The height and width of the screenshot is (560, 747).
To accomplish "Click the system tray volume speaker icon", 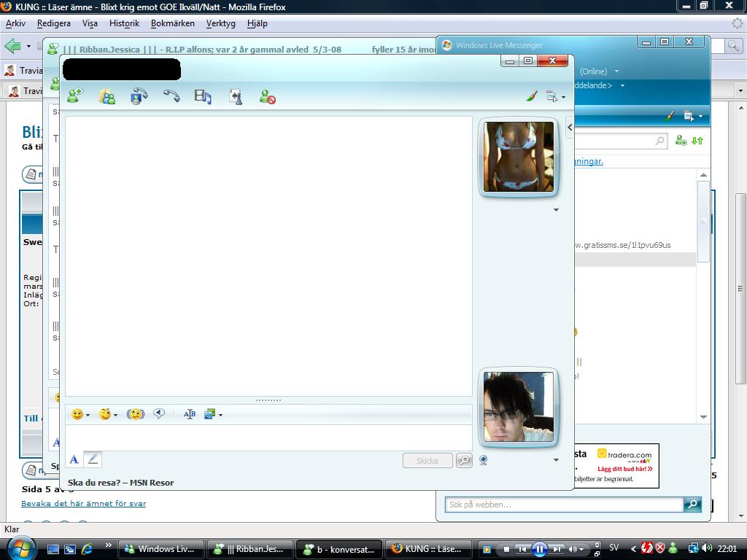I will (707, 548).
